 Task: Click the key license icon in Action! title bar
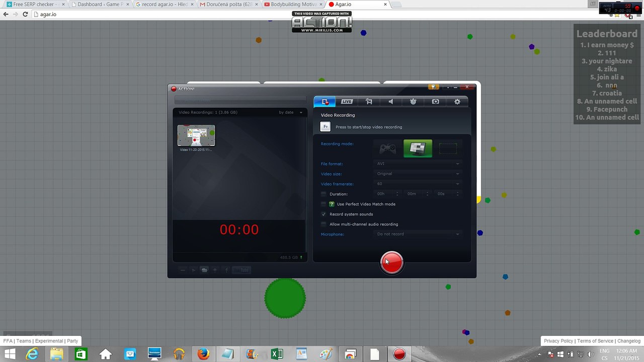pyautogui.click(x=433, y=87)
